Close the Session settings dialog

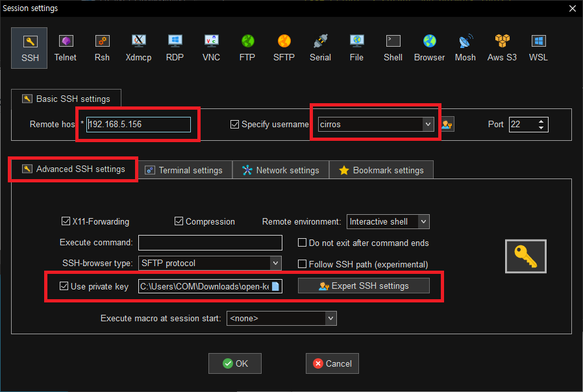click(573, 8)
